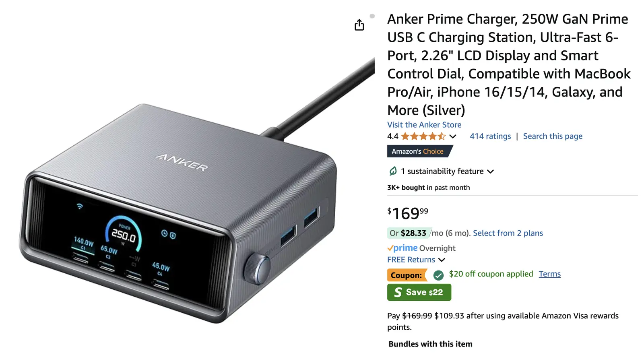Click the Prime Overnight logo
The width and height of the screenshot is (644, 353).
[402, 248]
